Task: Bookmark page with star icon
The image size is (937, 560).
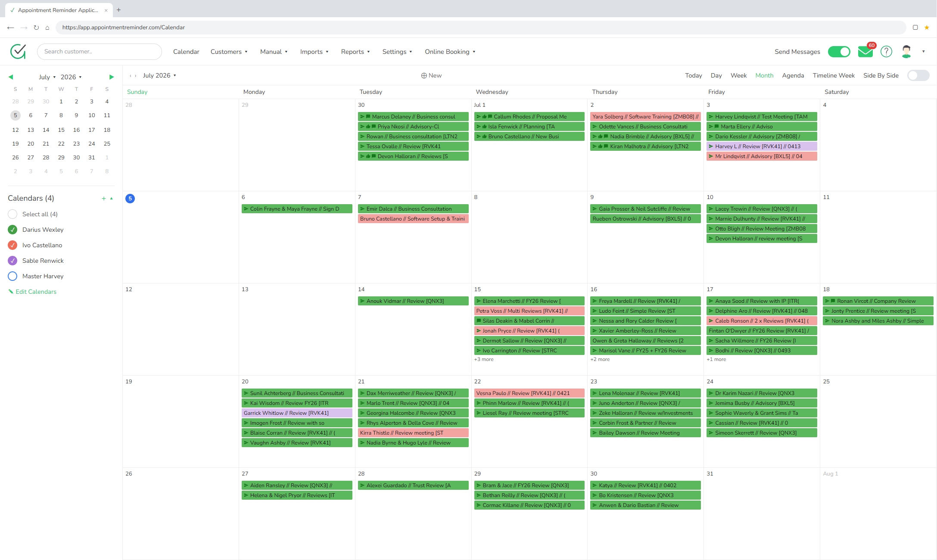Action: click(927, 28)
